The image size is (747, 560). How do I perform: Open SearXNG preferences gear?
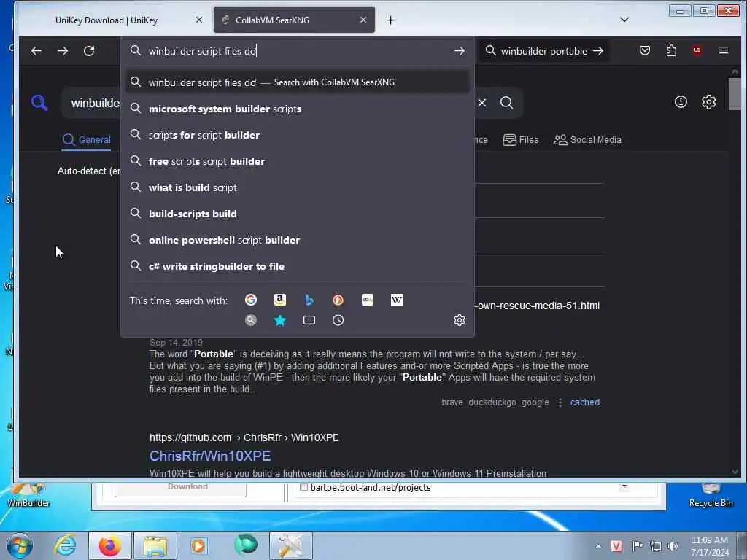tap(709, 102)
